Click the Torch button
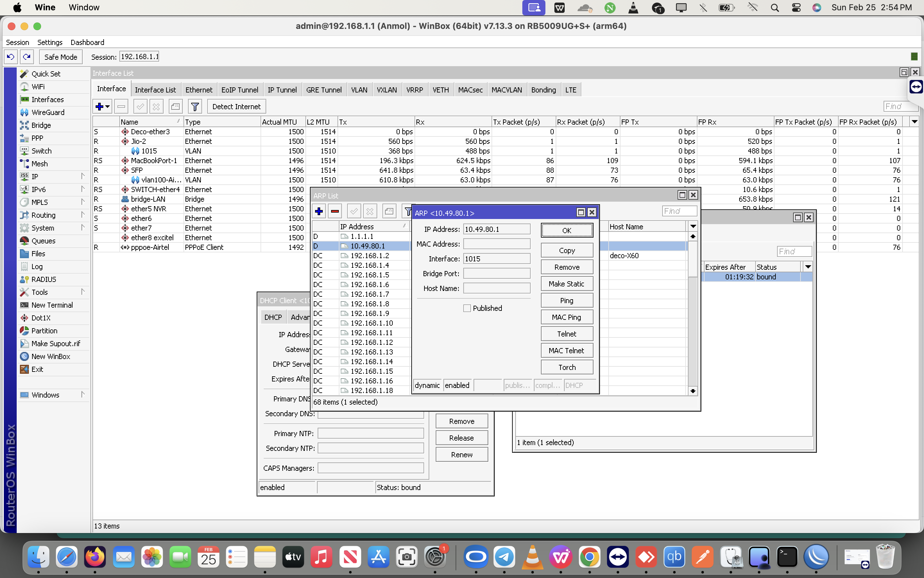The height and width of the screenshot is (578, 924). click(567, 367)
